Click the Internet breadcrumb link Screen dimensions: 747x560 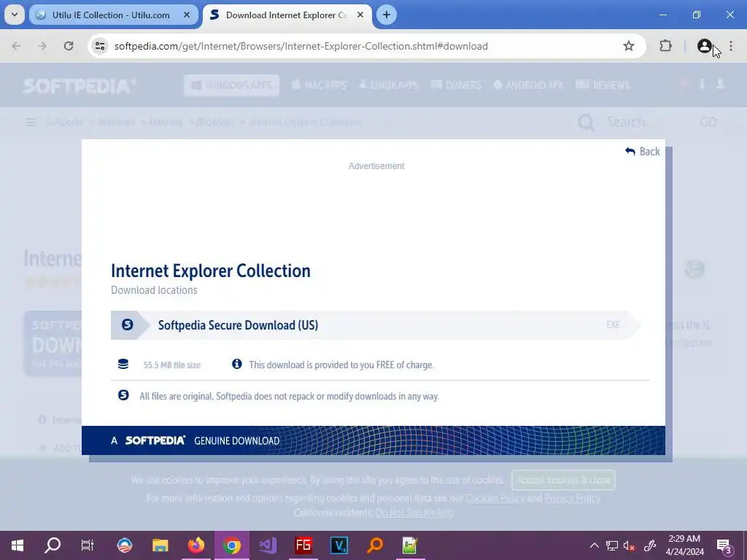click(166, 122)
